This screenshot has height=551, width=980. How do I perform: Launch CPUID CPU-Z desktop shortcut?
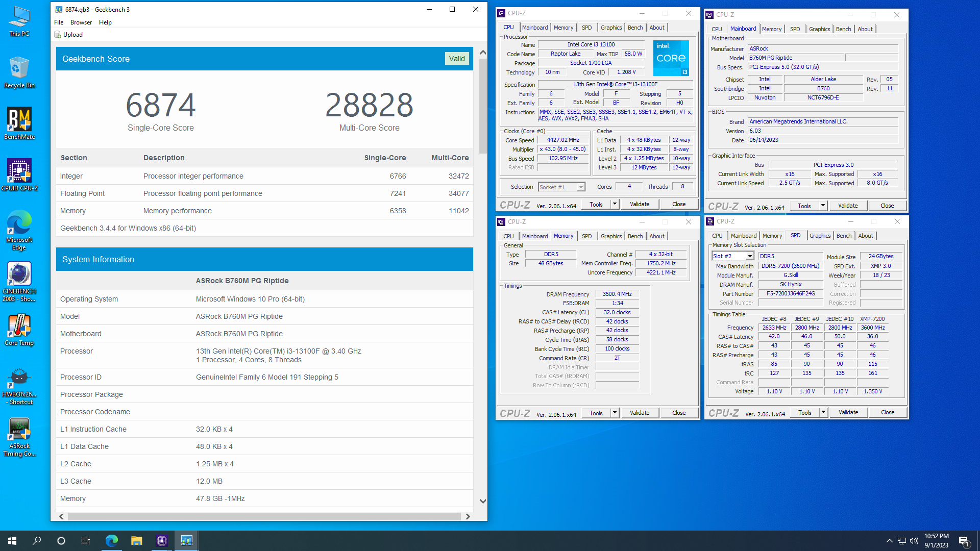click(x=19, y=175)
